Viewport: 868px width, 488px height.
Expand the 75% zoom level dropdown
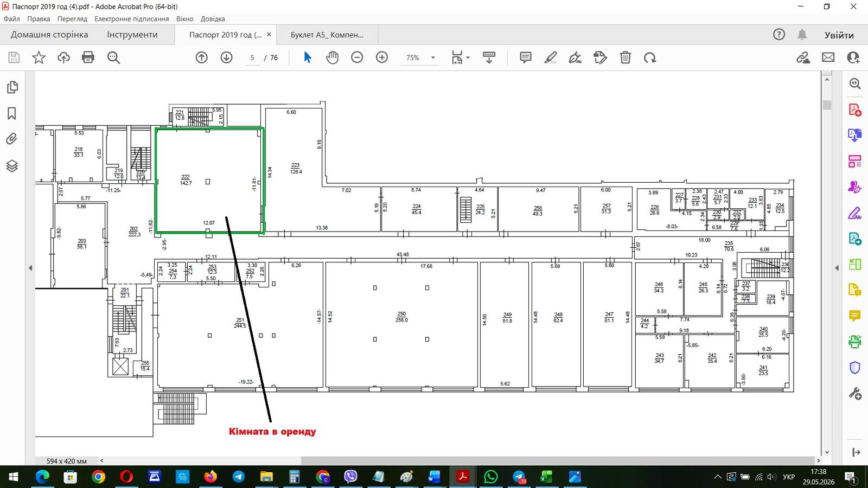click(433, 57)
